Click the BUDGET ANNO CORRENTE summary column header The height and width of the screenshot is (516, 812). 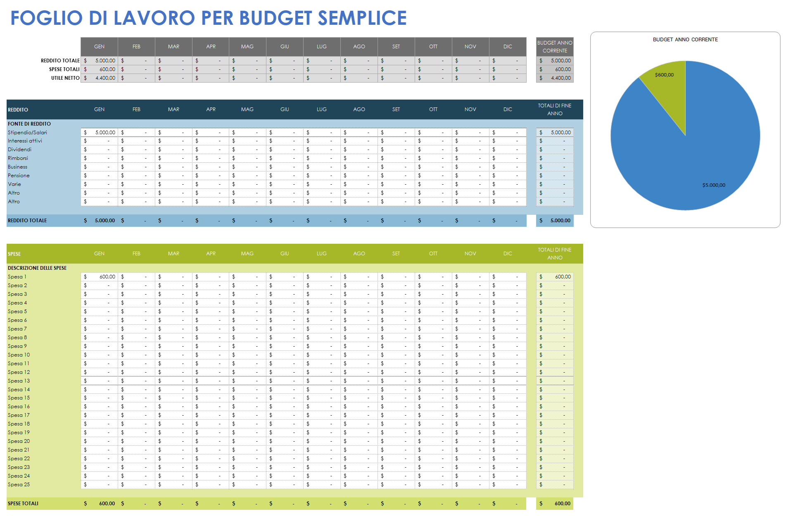(x=555, y=47)
